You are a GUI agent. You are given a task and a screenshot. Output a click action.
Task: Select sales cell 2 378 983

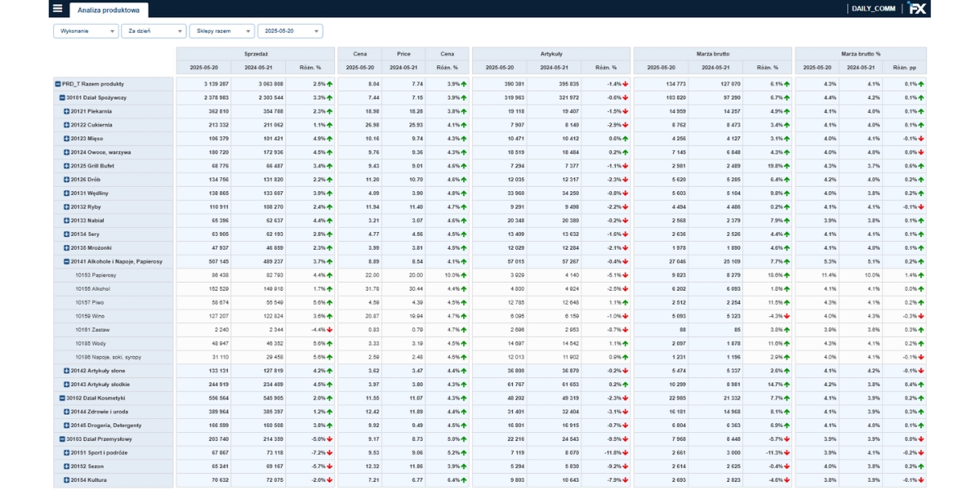[x=203, y=97]
